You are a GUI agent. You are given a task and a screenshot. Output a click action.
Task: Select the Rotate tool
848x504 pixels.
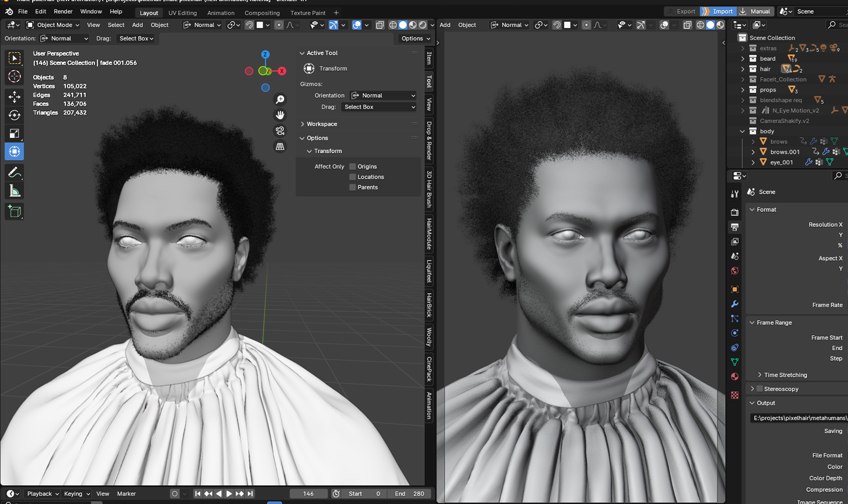pyautogui.click(x=14, y=115)
